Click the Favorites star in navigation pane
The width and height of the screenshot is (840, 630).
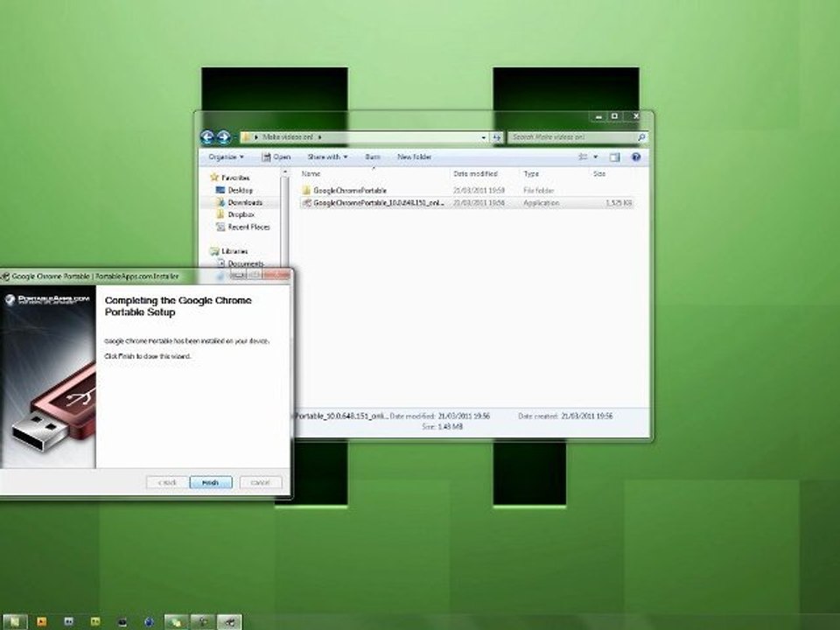point(214,178)
